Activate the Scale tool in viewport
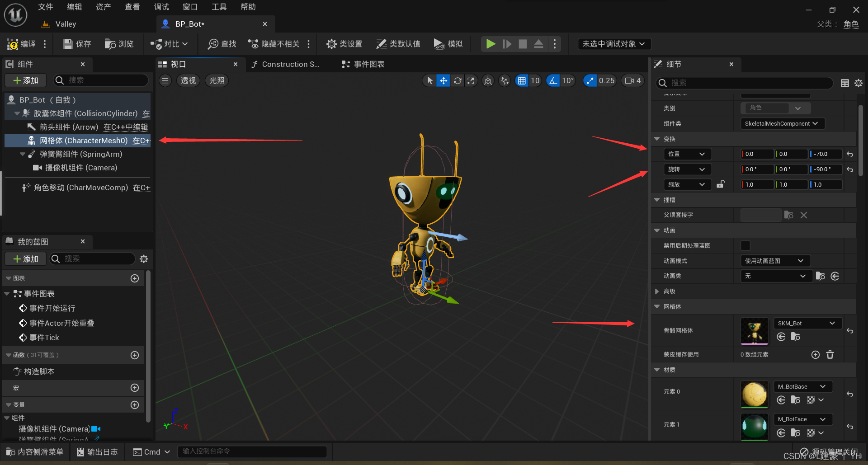 [471, 80]
